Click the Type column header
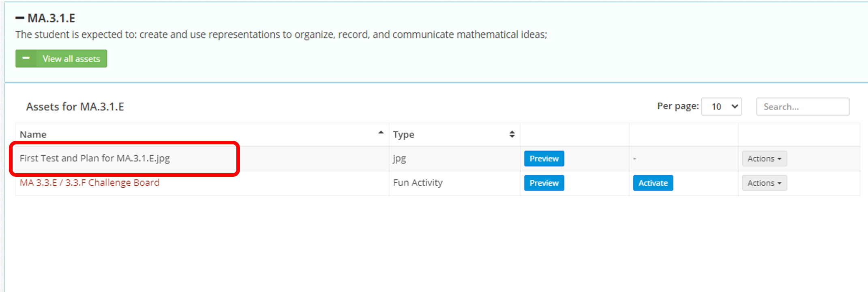The height and width of the screenshot is (292, 868). (403, 135)
